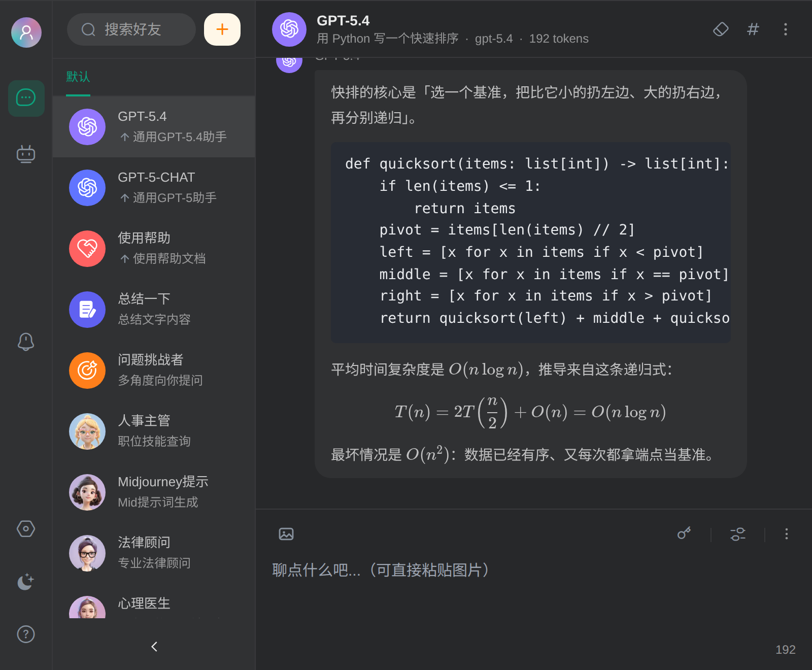Select the GPT-5-CHAT assistant
This screenshot has width=812, height=670.
tap(154, 188)
